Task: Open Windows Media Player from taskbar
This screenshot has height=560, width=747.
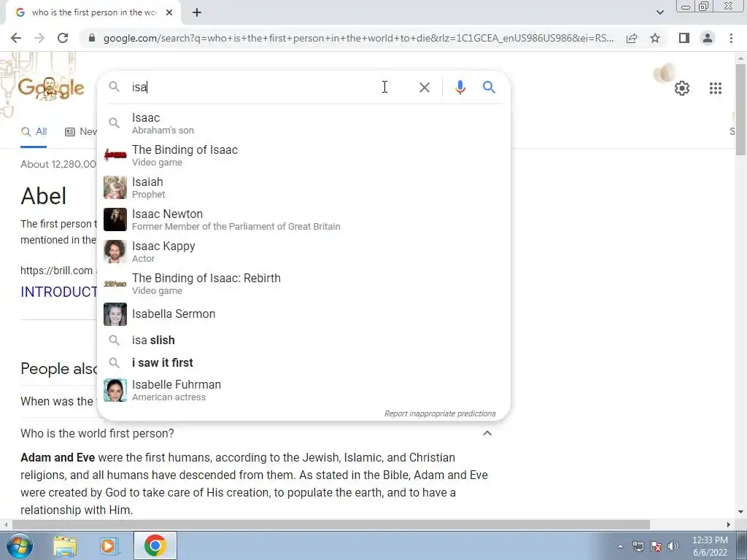Action: pyautogui.click(x=109, y=545)
